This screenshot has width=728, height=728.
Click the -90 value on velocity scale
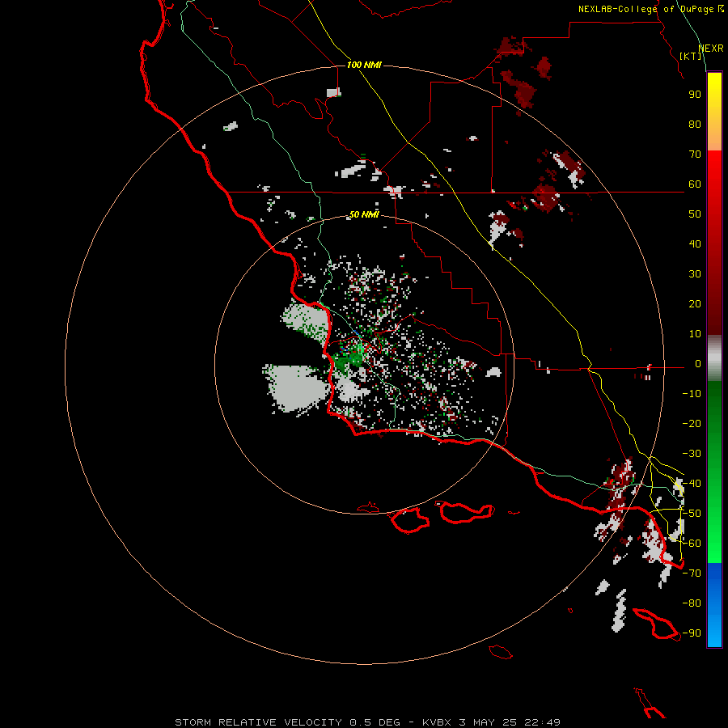point(692,633)
